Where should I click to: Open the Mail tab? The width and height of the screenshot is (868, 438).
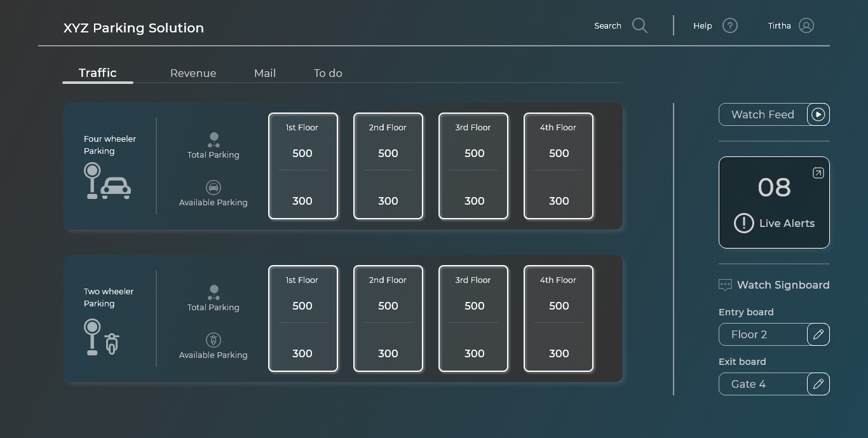(x=265, y=73)
